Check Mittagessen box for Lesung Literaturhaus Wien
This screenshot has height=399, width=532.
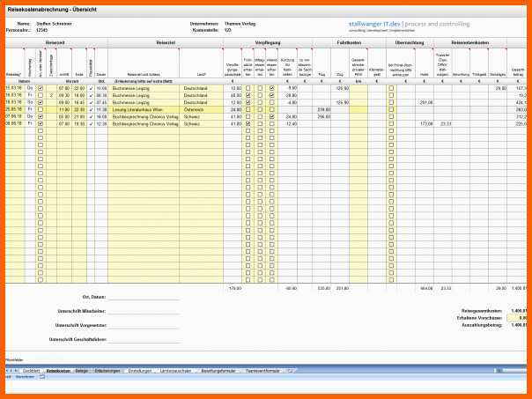tap(260, 109)
